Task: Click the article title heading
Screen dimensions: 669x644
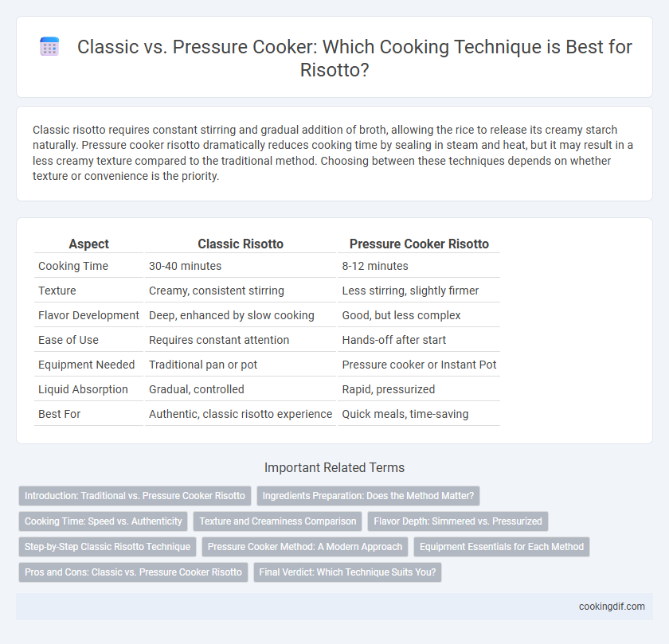Action: 354,58
